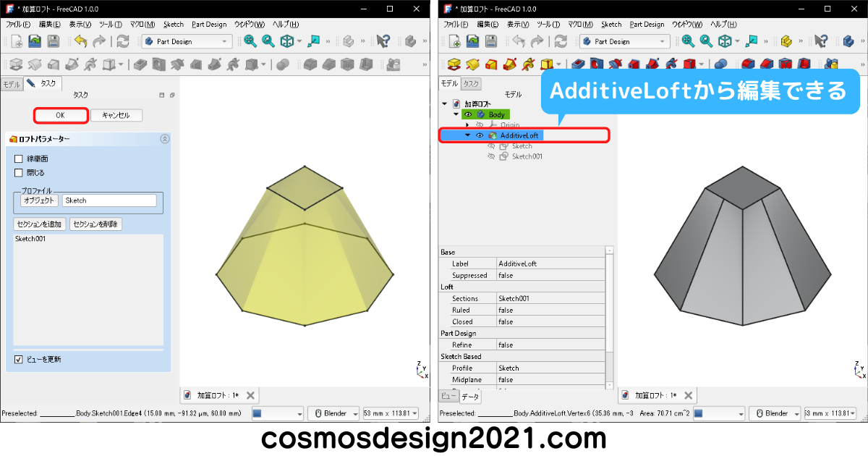Switch to the ビュー property tab
Viewport: 868px width, 456px height.
click(448, 396)
